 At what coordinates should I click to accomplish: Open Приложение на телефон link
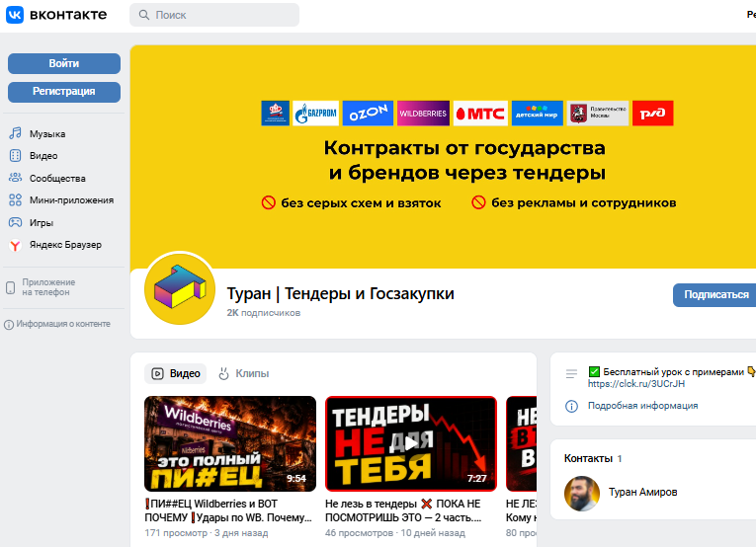coord(48,287)
